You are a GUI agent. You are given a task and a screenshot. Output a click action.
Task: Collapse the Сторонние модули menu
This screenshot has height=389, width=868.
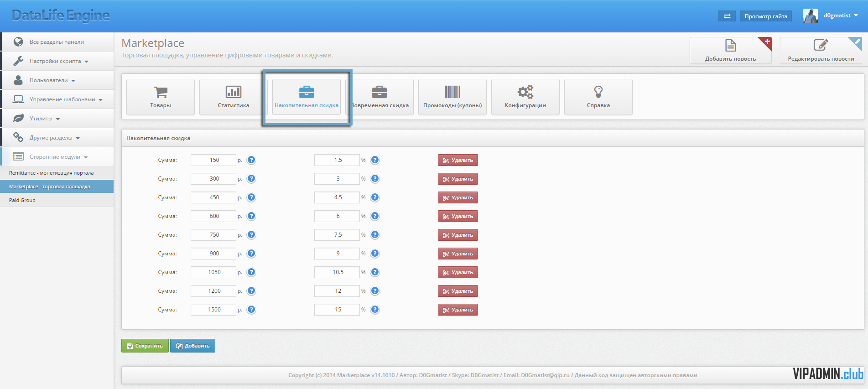pos(57,157)
